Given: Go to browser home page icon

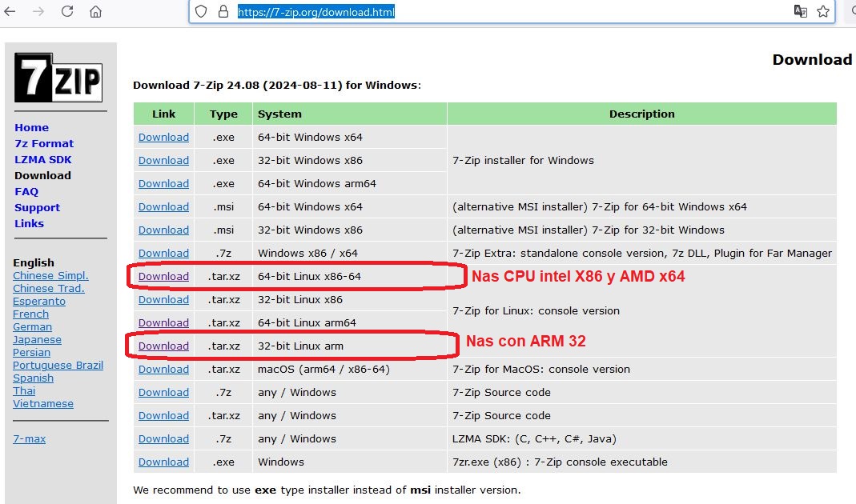Looking at the screenshot, I should 95,12.
